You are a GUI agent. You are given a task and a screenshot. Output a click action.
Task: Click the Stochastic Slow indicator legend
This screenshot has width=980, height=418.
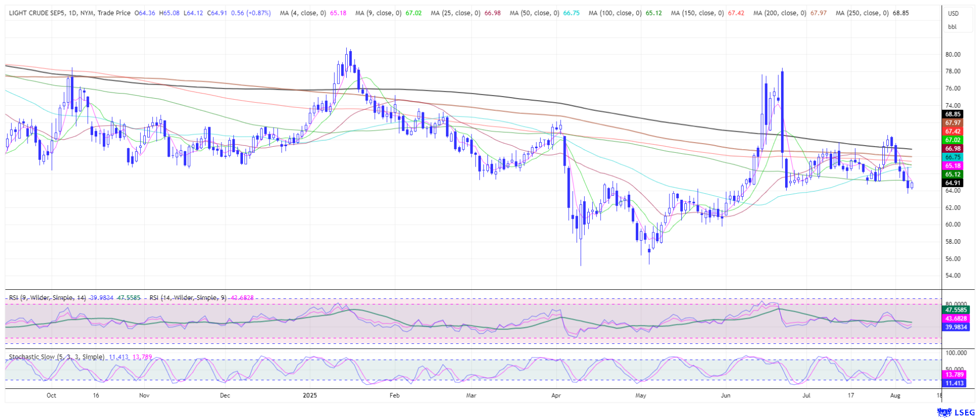56,357
